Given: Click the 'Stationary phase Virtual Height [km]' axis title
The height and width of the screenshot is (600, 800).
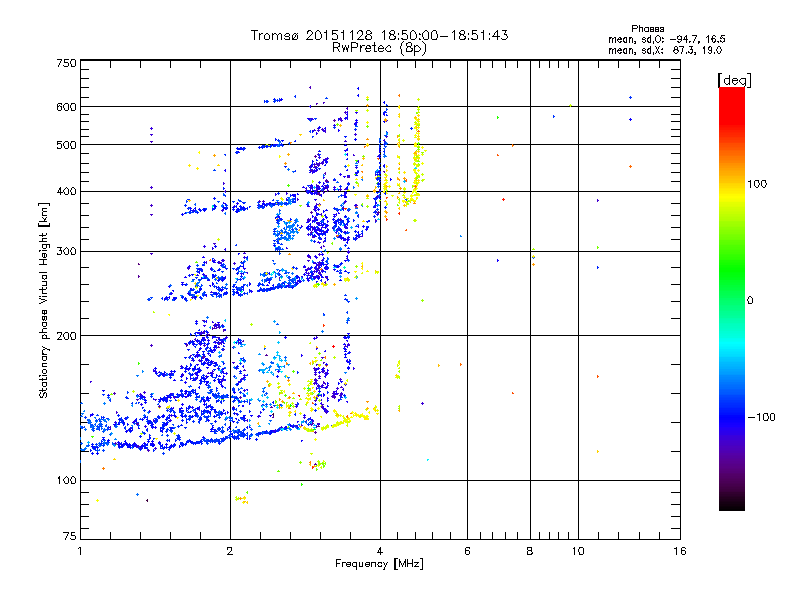Looking at the screenshot, I should [x=44, y=300].
